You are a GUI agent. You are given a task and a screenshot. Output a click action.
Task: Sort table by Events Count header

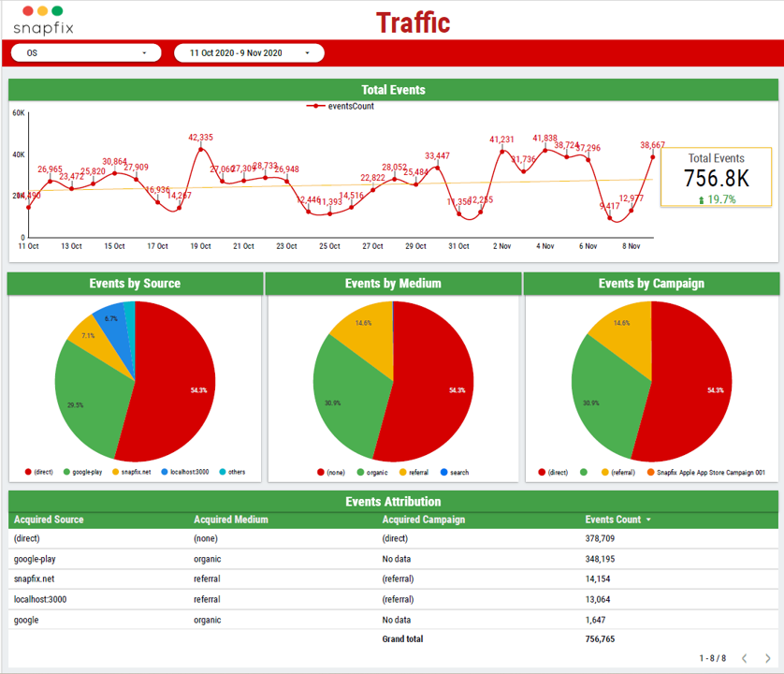coord(613,520)
